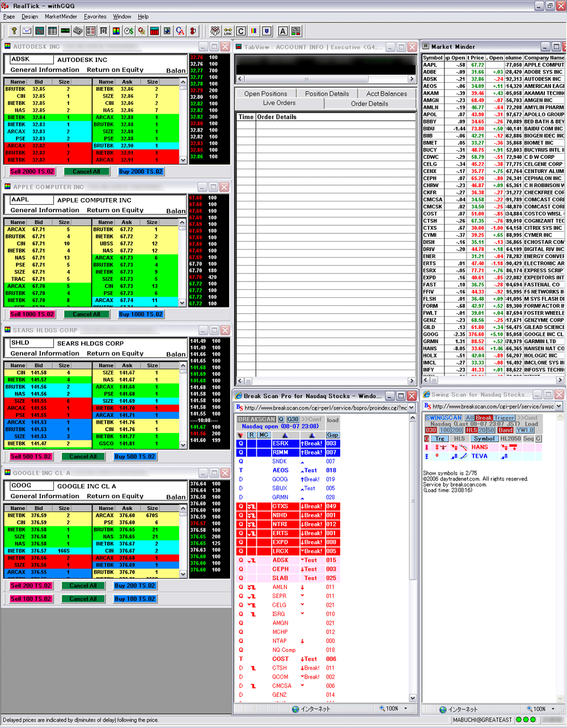Screen dimensions: 567x728
Task: Open the Favorites menu
Action: pos(95,16)
